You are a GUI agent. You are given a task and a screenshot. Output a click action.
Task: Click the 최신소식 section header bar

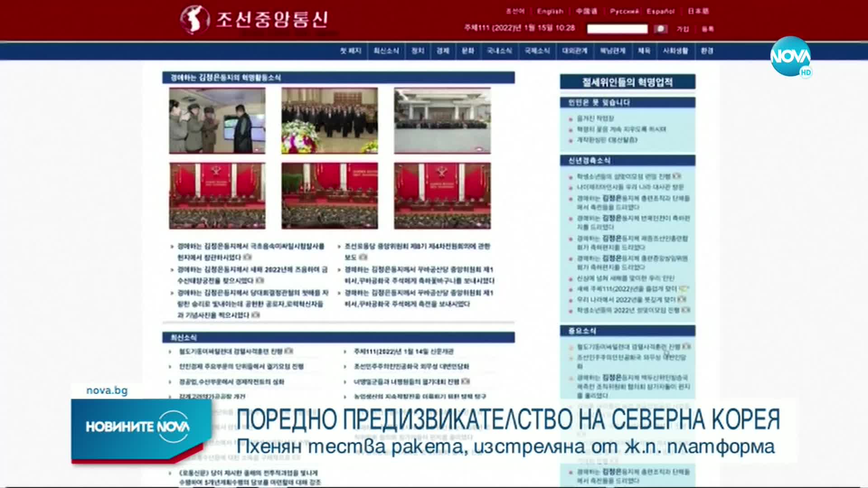click(338, 338)
